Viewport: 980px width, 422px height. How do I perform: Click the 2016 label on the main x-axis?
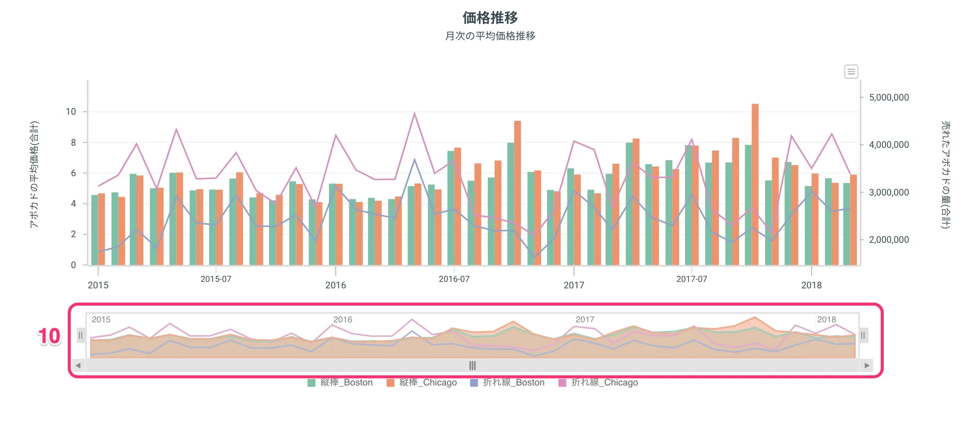(335, 285)
